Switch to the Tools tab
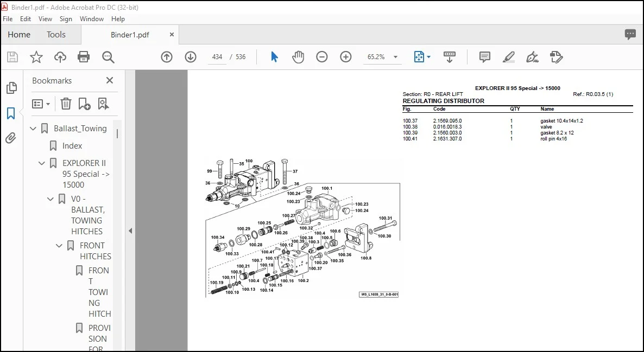This screenshot has height=352, width=644. click(56, 35)
